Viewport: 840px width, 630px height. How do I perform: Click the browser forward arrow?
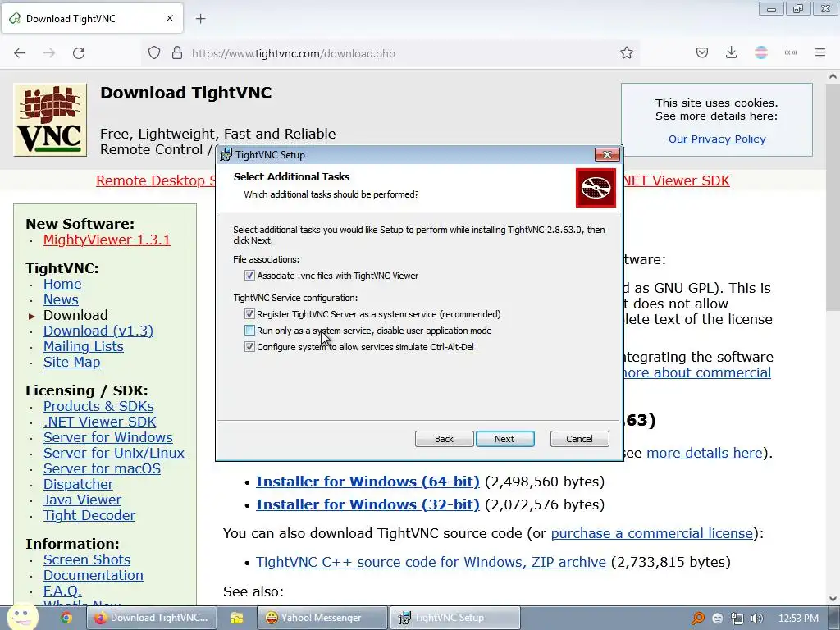tap(49, 53)
